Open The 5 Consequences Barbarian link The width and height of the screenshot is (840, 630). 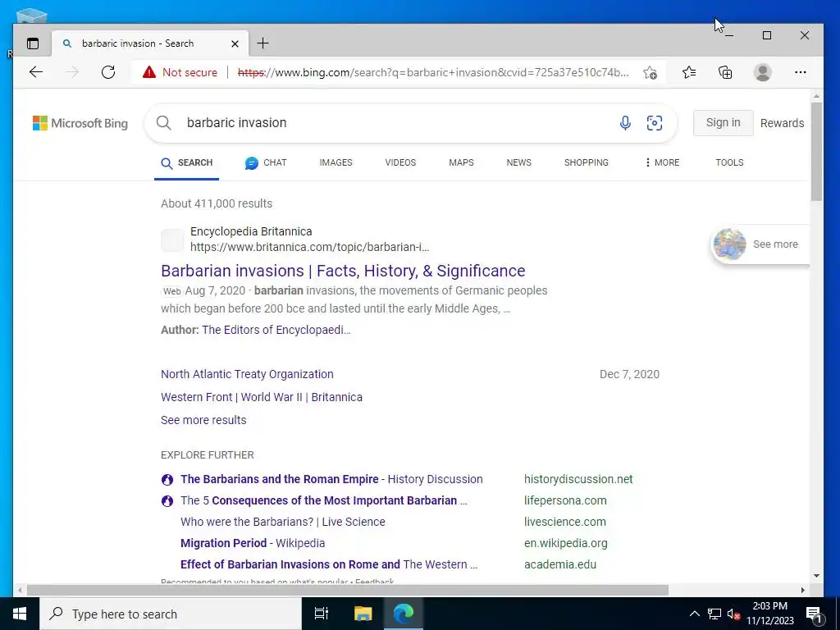click(x=323, y=501)
